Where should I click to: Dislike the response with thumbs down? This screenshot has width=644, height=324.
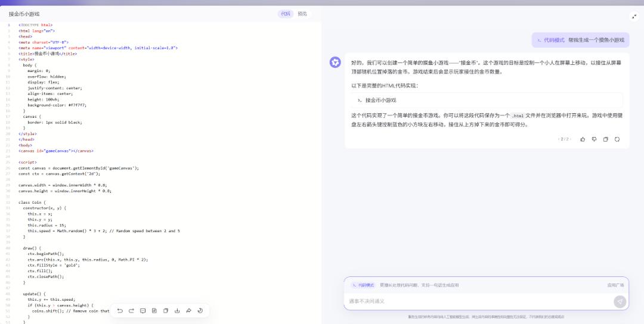tap(594, 139)
